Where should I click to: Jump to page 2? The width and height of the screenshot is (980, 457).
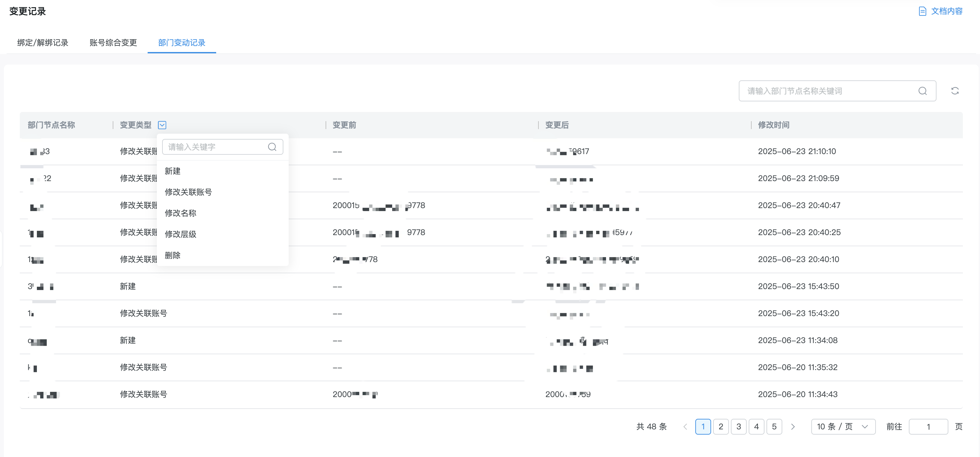point(721,427)
